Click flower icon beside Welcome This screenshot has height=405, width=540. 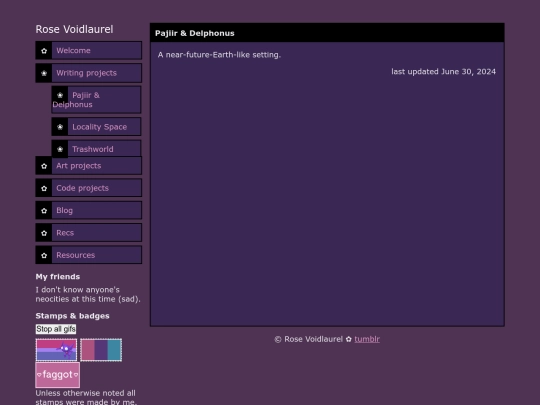click(44, 51)
